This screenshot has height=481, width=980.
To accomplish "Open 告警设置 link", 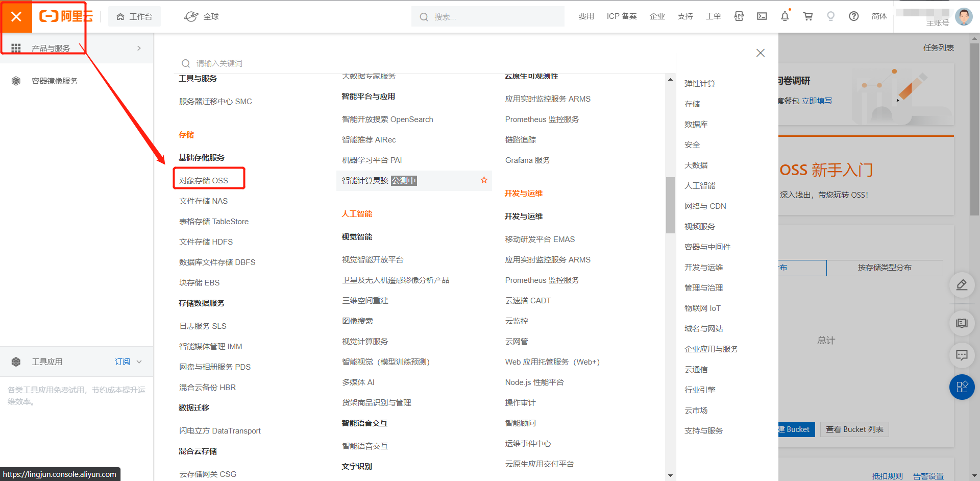I will point(928,476).
